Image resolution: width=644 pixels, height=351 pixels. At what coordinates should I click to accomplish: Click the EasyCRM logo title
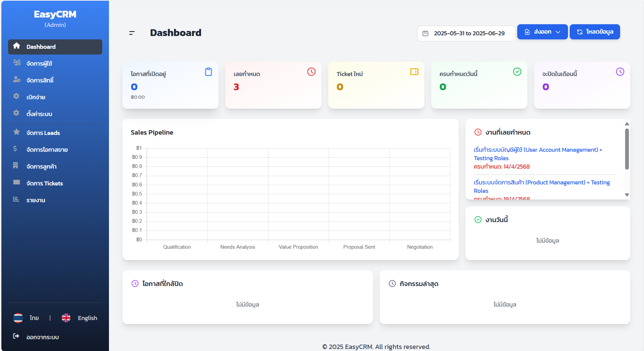[x=55, y=14]
